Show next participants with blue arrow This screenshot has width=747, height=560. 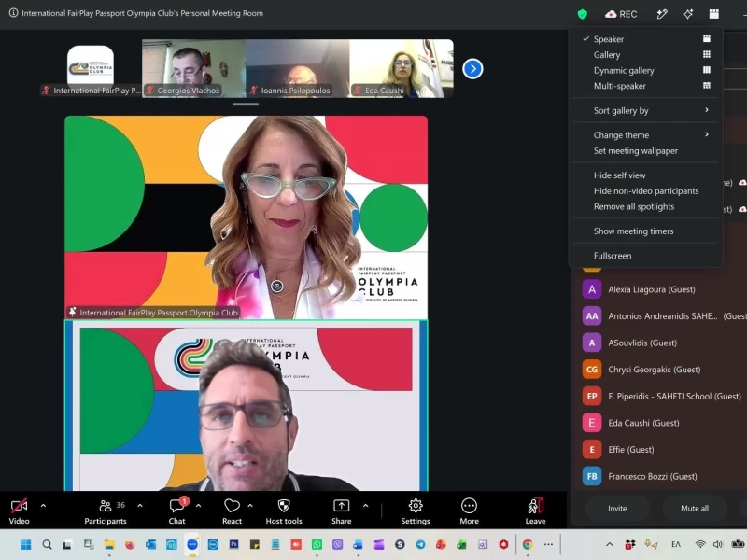click(x=472, y=69)
